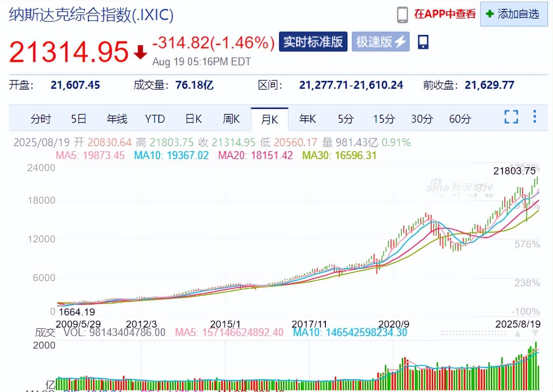Click the 成交量 value 76.18亿
This screenshot has height=392, width=553.
click(x=194, y=85)
